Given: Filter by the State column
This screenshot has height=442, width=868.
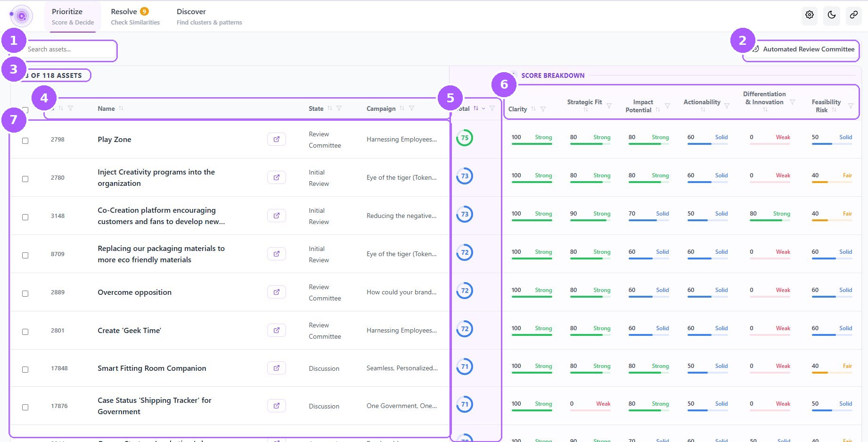Looking at the screenshot, I should (x=339, y=108).
